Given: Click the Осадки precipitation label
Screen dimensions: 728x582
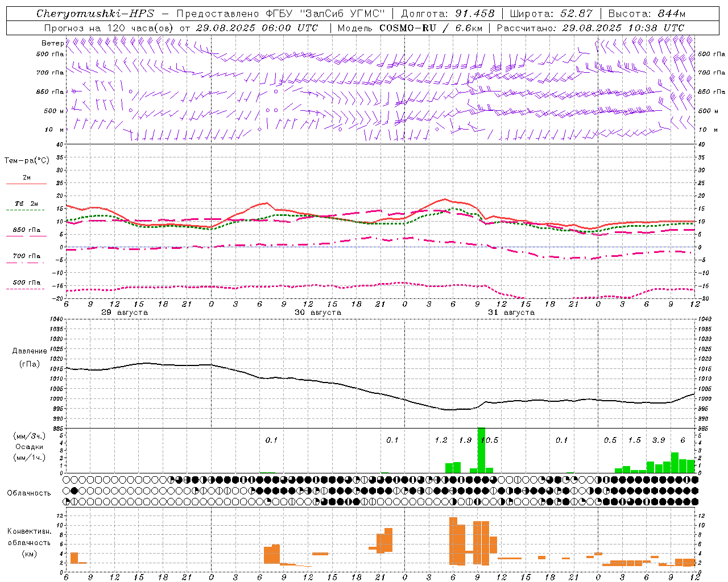Looking at the screenshot, I should click(x=29, y=447).
